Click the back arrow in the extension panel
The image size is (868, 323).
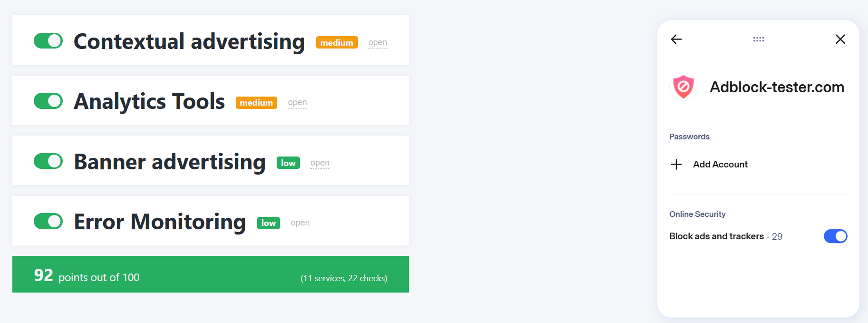coord(675,39)
